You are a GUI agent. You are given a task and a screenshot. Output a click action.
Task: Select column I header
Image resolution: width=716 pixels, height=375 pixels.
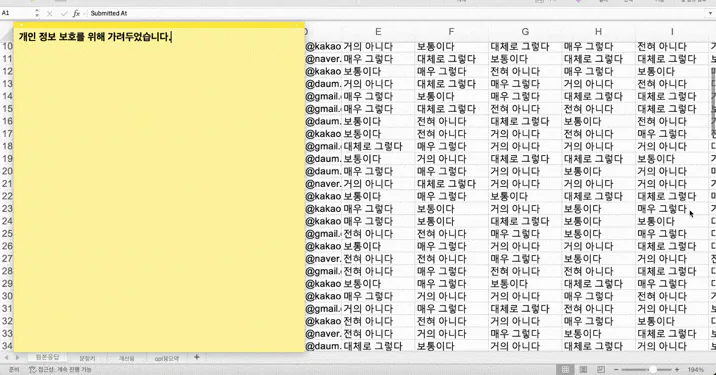pos(672,32)
